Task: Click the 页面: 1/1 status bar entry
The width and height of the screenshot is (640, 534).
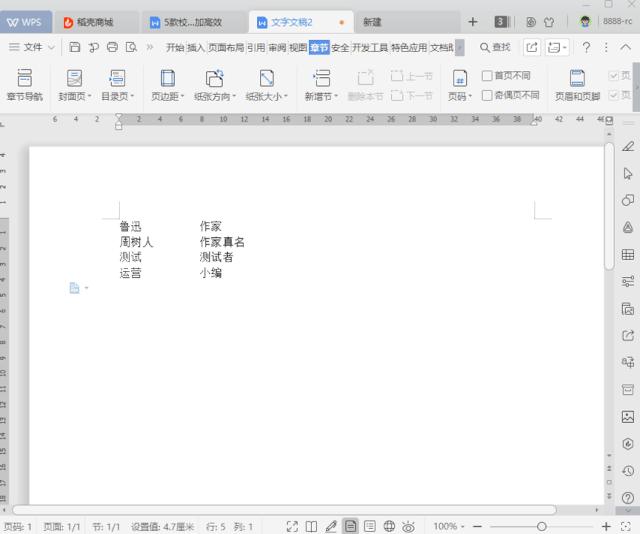Action: pos(62,527)
